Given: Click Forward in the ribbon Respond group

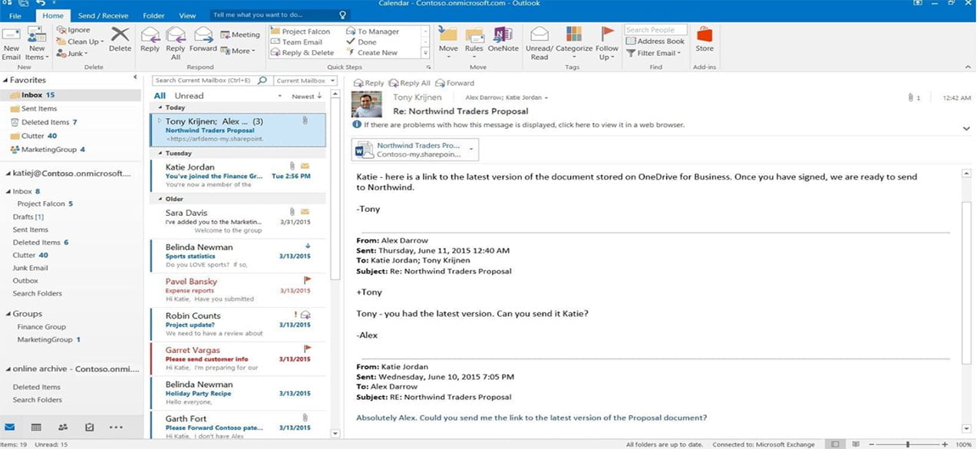Looking at the screenshot, I should [203, 40].
